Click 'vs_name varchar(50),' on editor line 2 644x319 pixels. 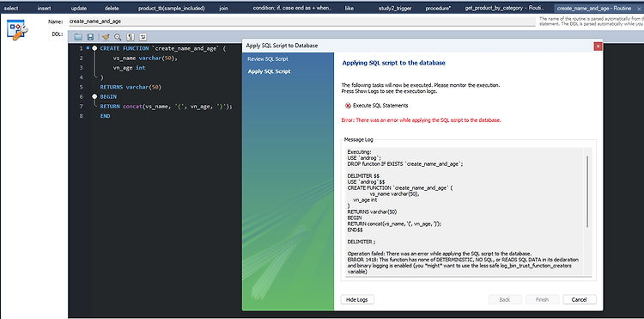pos(145,58)
